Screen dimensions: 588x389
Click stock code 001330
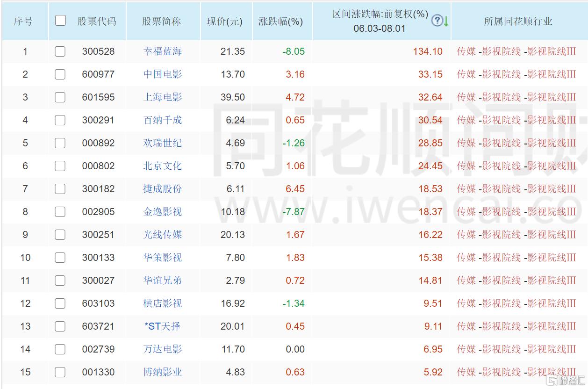pyautogui.click(x=98, y=372)
